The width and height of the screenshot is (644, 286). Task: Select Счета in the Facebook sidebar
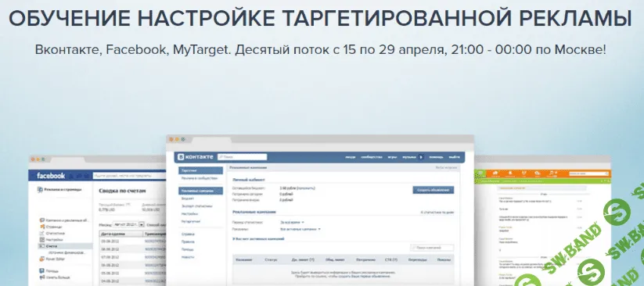coord(64,246)
